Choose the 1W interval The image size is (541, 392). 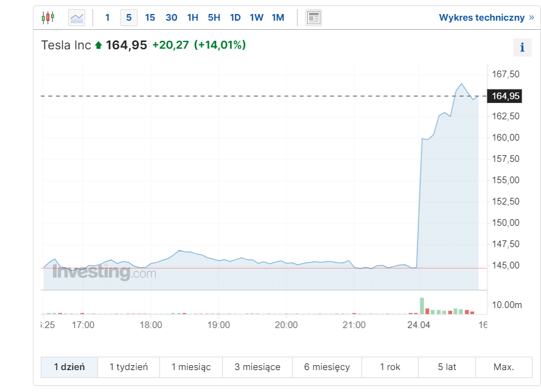coord(257,18)
